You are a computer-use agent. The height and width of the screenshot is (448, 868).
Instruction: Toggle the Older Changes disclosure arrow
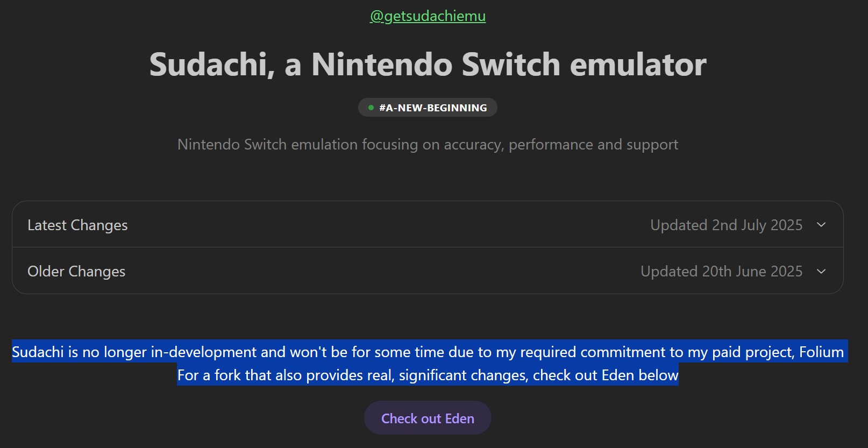pos(821,271)
